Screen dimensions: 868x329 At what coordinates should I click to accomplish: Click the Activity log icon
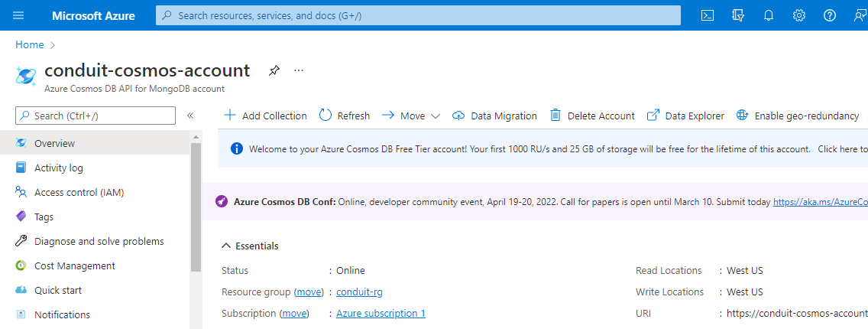click(21, 168)
